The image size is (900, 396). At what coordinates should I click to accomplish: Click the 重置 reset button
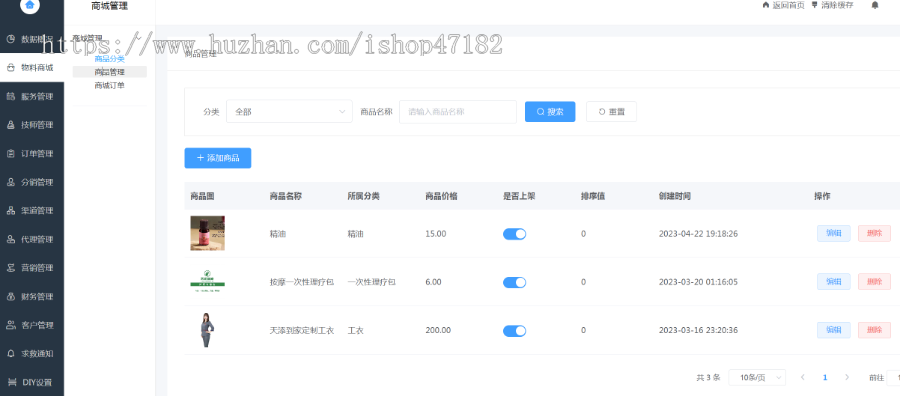(611, 111)
